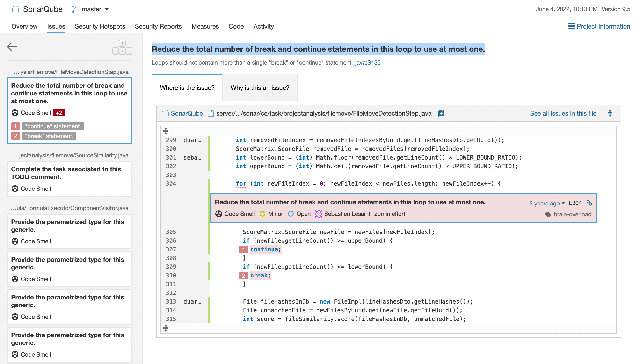Expand code below line 315
This screenshot has height=364, width=640.
coord(166,328)
